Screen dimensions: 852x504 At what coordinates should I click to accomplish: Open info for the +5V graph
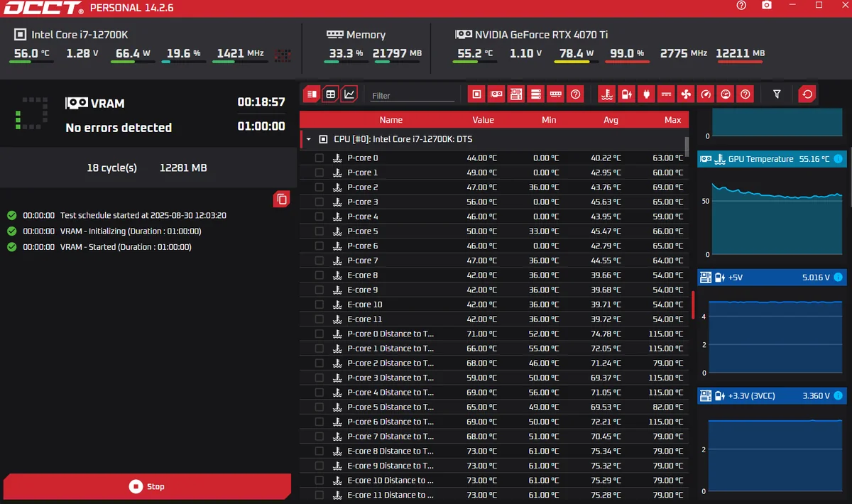click(838, 278)
